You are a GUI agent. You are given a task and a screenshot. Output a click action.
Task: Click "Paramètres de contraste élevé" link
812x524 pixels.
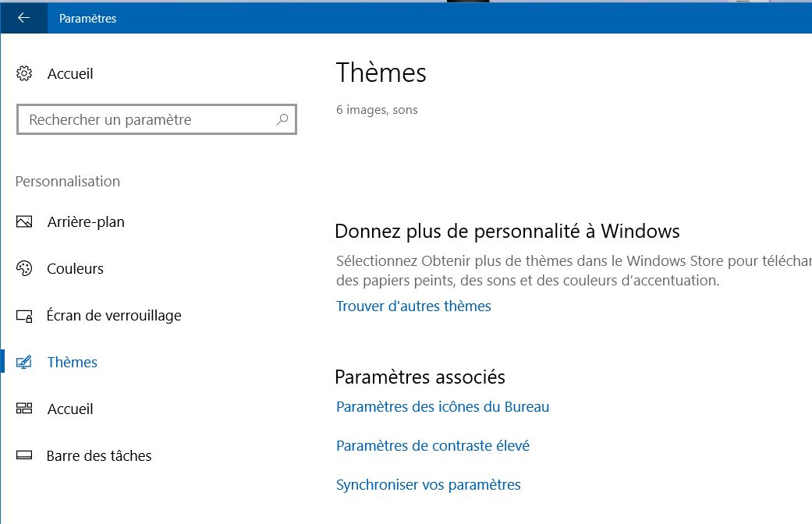pyautogui.click(x=432, y=446)
